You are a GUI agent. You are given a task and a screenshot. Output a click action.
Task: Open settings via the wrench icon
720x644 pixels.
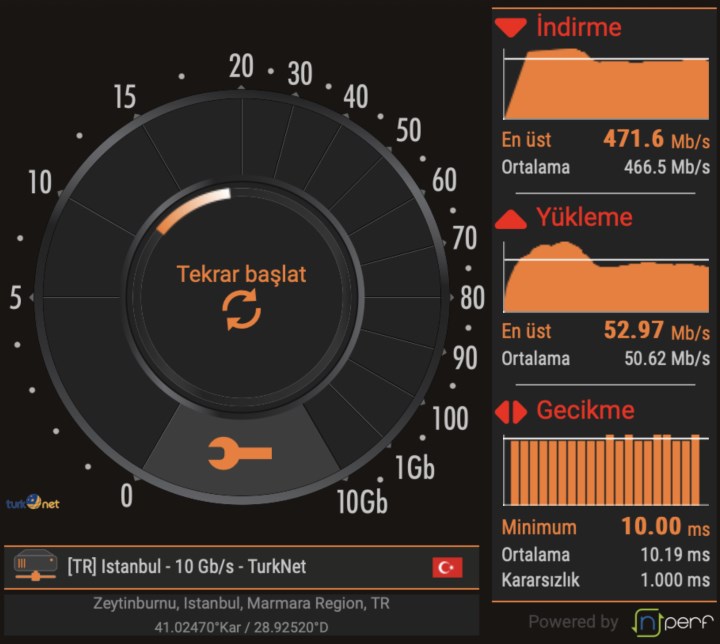tap(240, 453)
